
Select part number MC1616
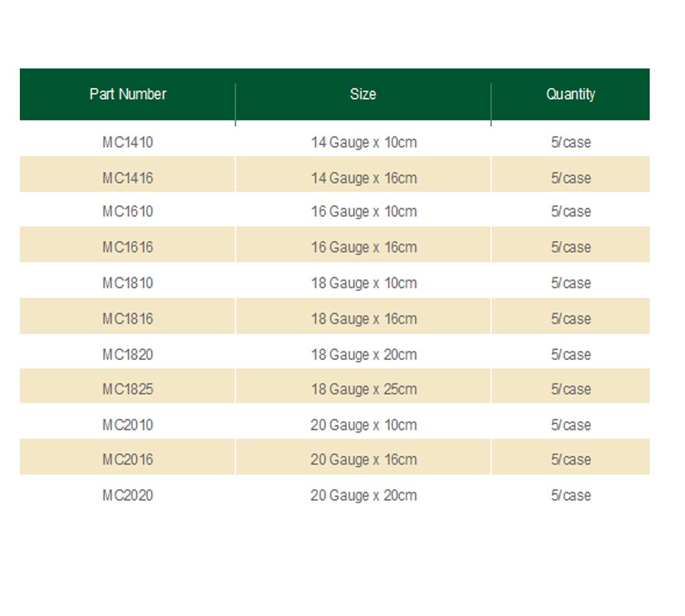(128, 247)
